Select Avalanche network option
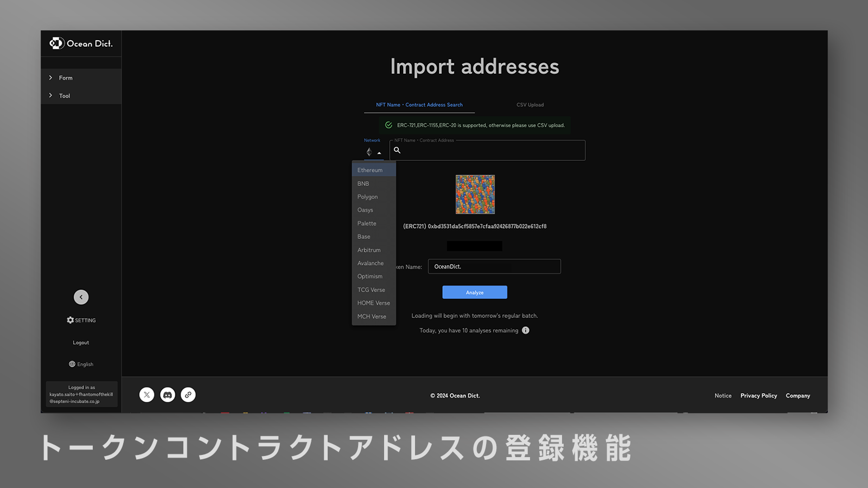Image resolution: width=868 pixels, height=488 pixels. (374, 263)
